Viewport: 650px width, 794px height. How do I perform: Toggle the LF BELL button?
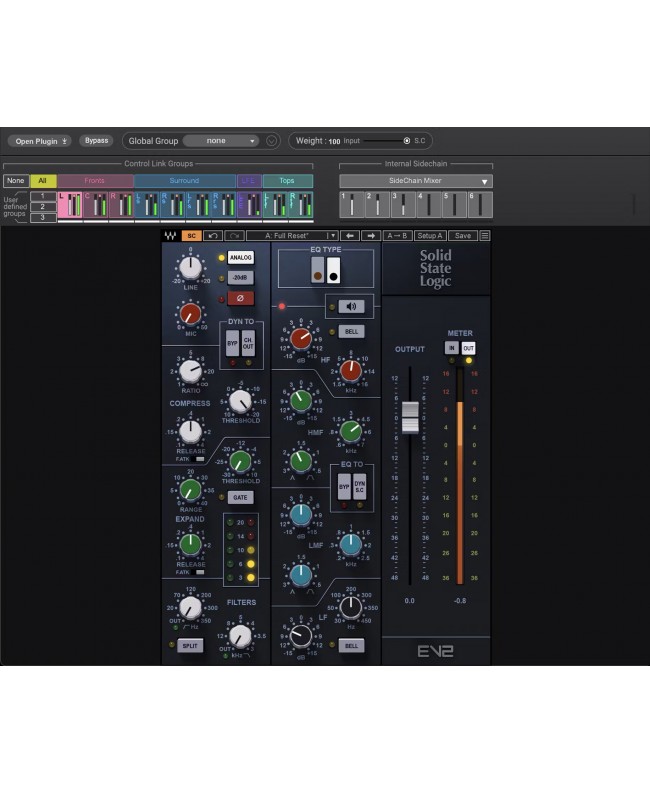(x=351, y=646)
